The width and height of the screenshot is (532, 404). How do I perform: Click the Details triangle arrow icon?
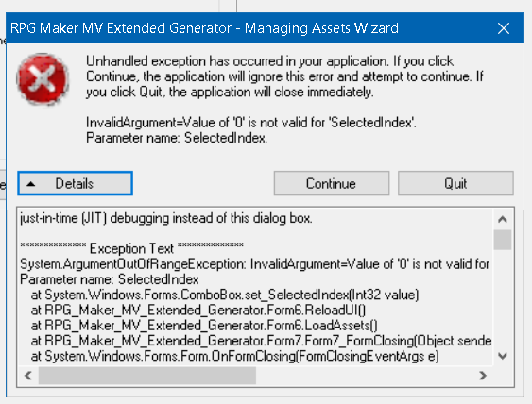pos(31,184)
